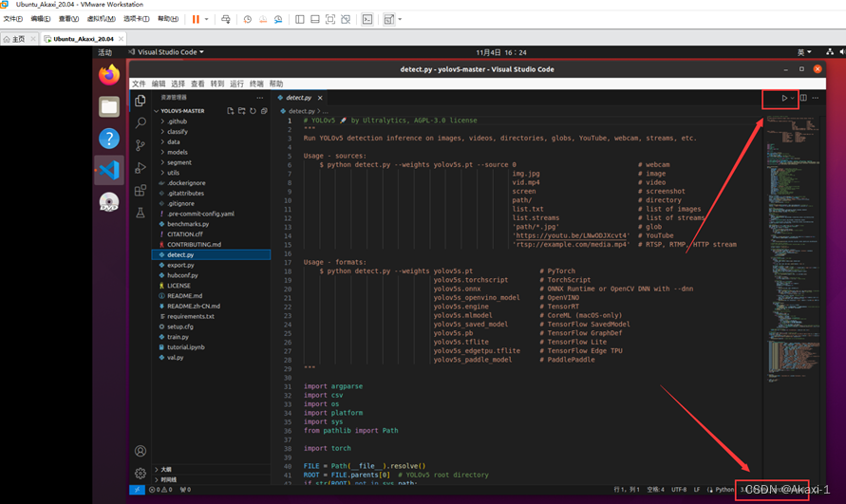Open the Files app from the Ubuntu dock
The height and width of the screenshot is (504, 846).
point(109,106)
